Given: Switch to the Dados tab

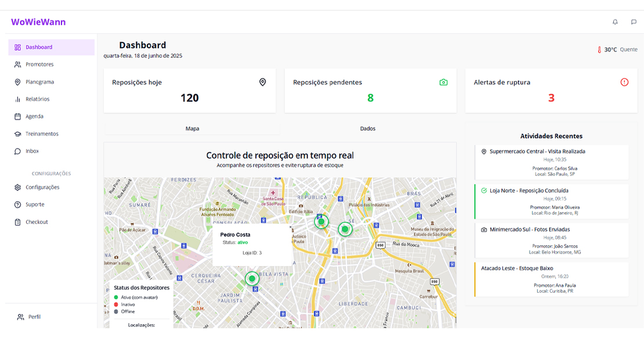Looking at the screenshot, I should pos(368,128).
